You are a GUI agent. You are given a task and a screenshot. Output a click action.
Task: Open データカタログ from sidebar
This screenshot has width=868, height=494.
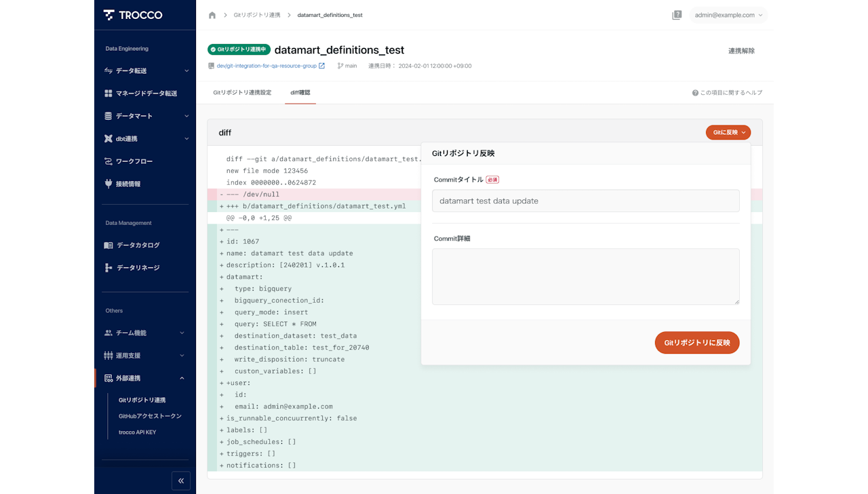[x=138, y=245]
